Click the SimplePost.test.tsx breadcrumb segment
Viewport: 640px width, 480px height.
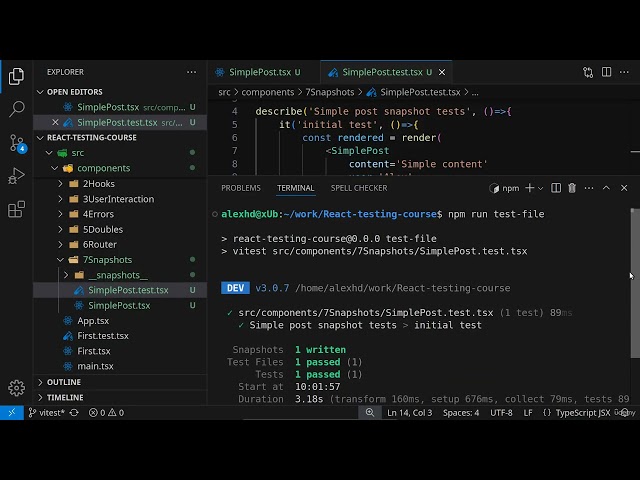(x=414, y=92)
